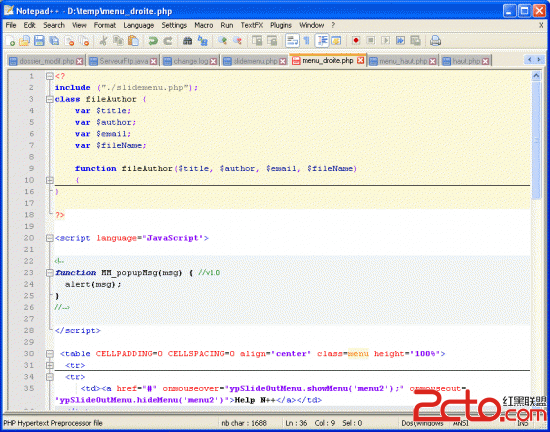Screen dimensions: 550x432
Task: Click line number 20 in margin
Action: [29, 238]
